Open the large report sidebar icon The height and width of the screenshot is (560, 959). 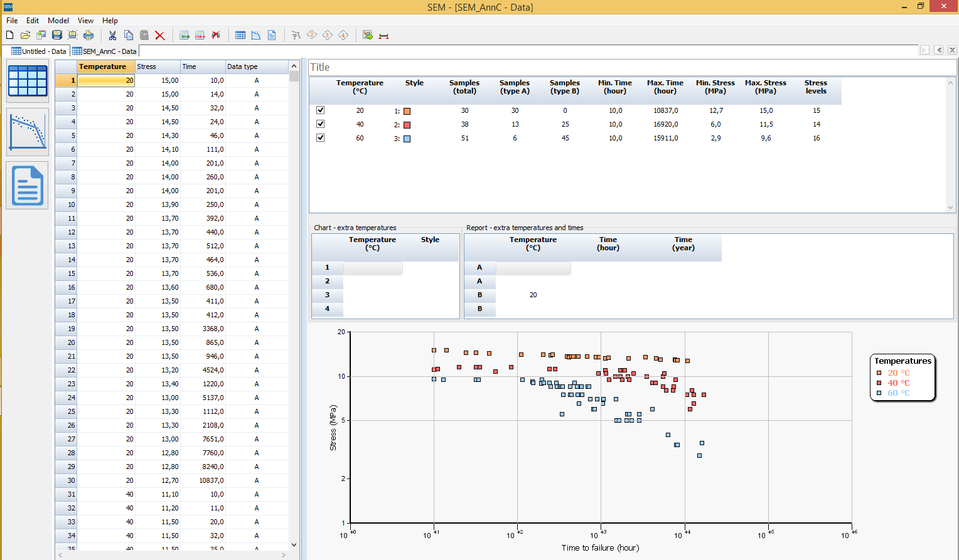pyautogui.click(x=28, y=186)
